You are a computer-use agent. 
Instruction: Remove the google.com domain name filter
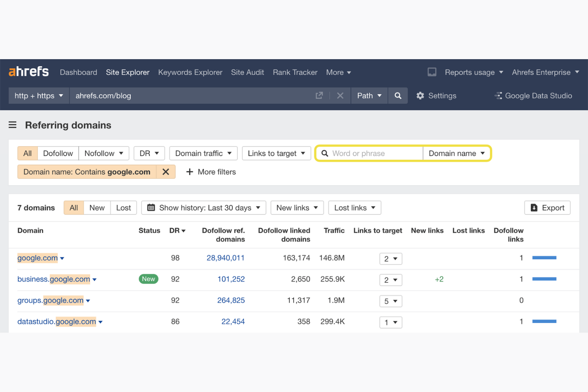[x=166, y=172]
